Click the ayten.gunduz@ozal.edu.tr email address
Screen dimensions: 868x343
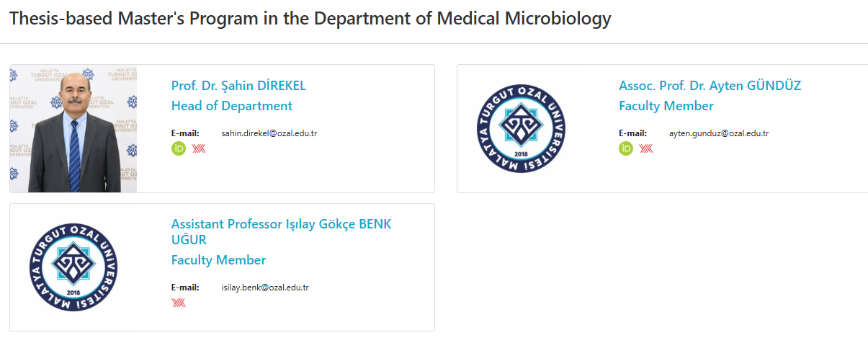point(719,133)
